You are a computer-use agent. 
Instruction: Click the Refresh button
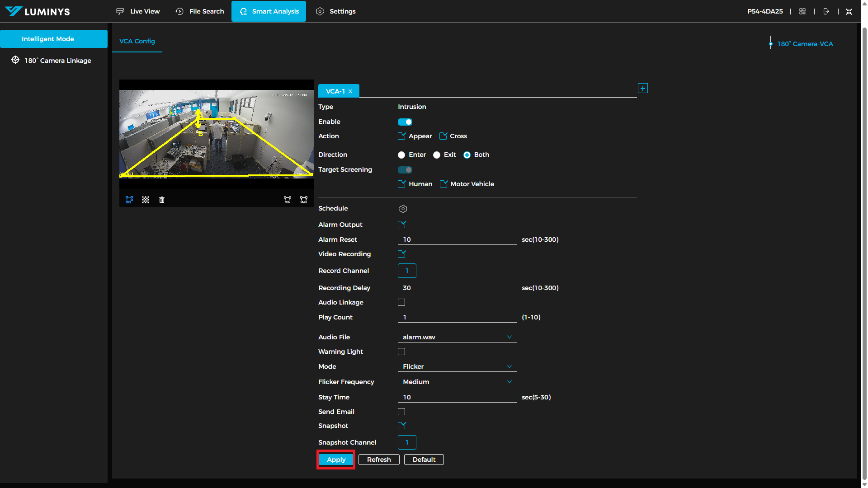(379, 460)
